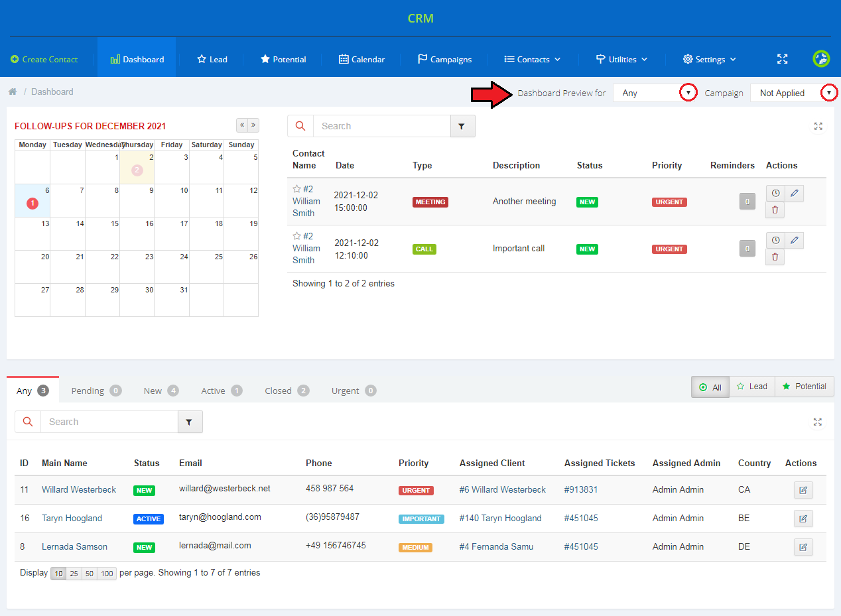
Task: Switch to the Closed tab
Action: [x=287, y=391]
